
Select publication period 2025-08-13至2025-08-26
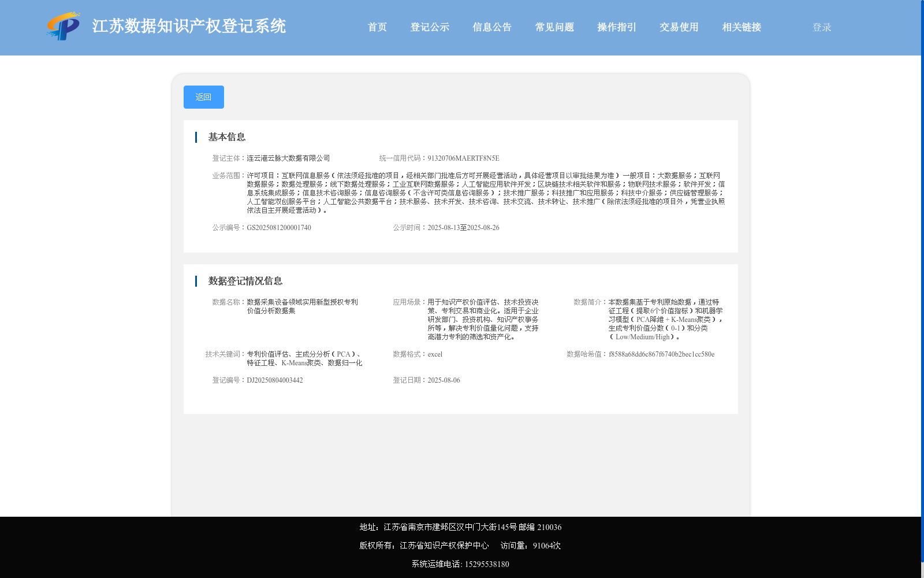click(x=463, y=228)
